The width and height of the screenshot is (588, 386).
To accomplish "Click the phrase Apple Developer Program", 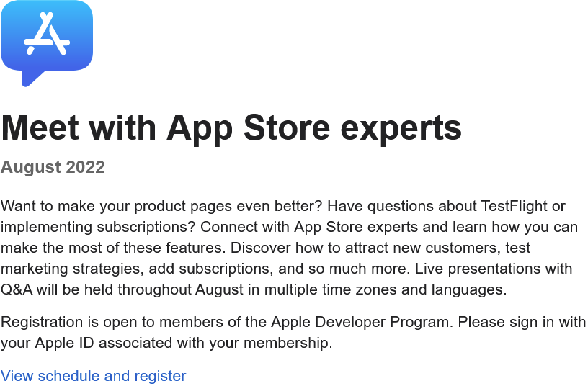I will (360, 323).
